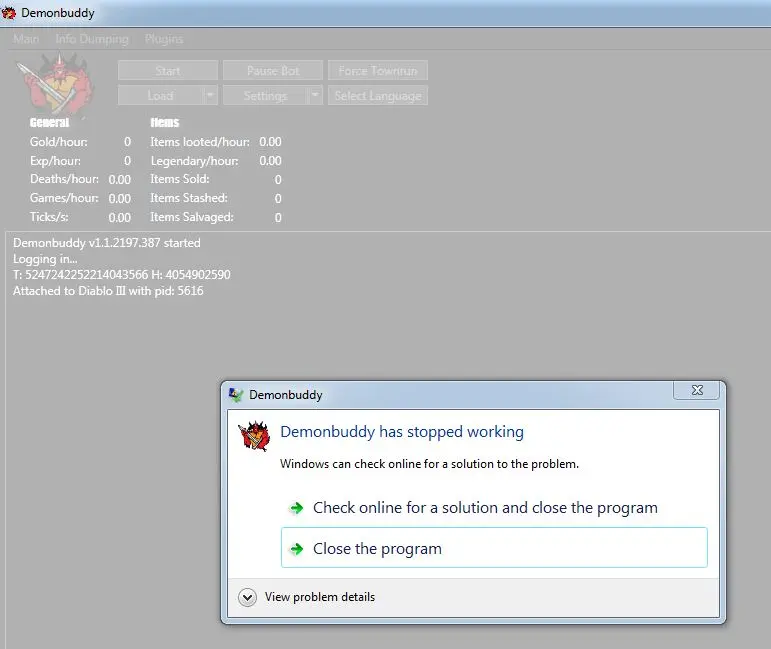
Task: Click green arrow beside Check online option
Action: click(x=296, y=508)
